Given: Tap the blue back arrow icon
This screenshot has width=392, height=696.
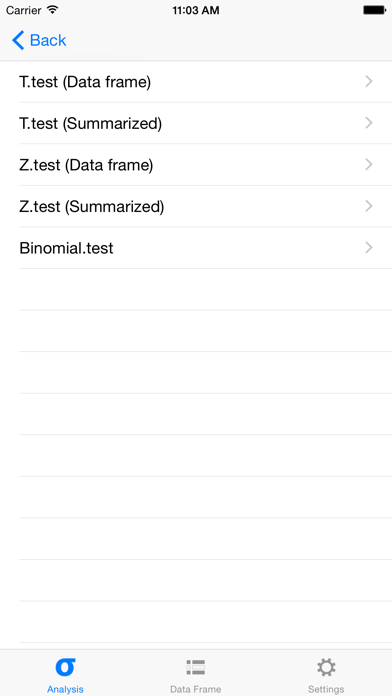Looking at the screenshot, I should click(x=18, y=40).
